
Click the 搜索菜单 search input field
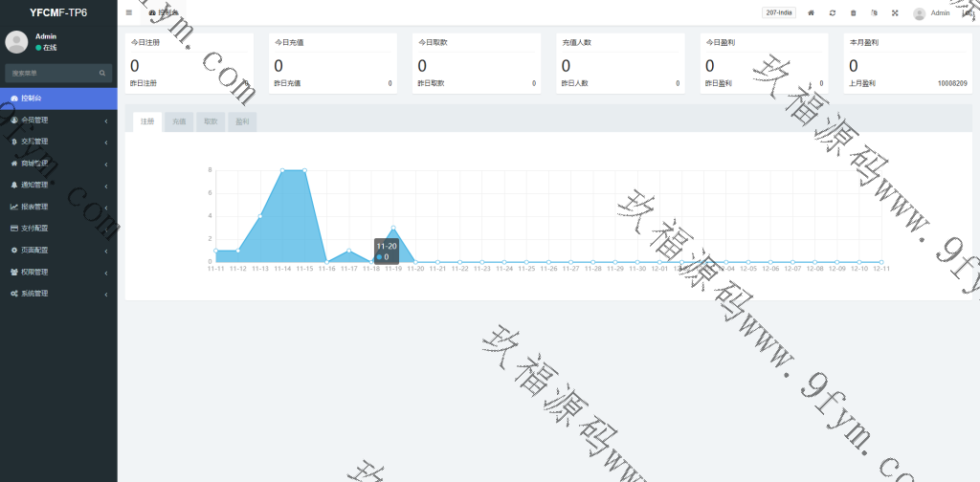coord(50,73)
